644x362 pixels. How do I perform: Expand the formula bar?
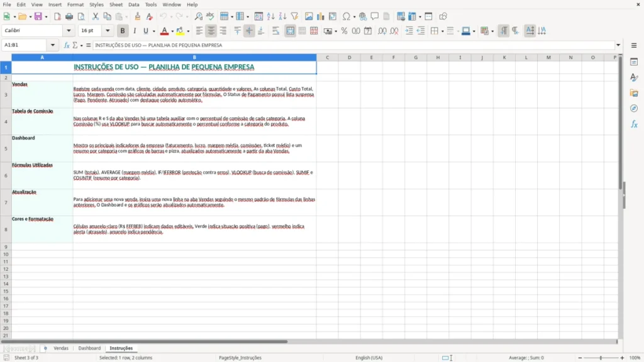coord(618,45)
